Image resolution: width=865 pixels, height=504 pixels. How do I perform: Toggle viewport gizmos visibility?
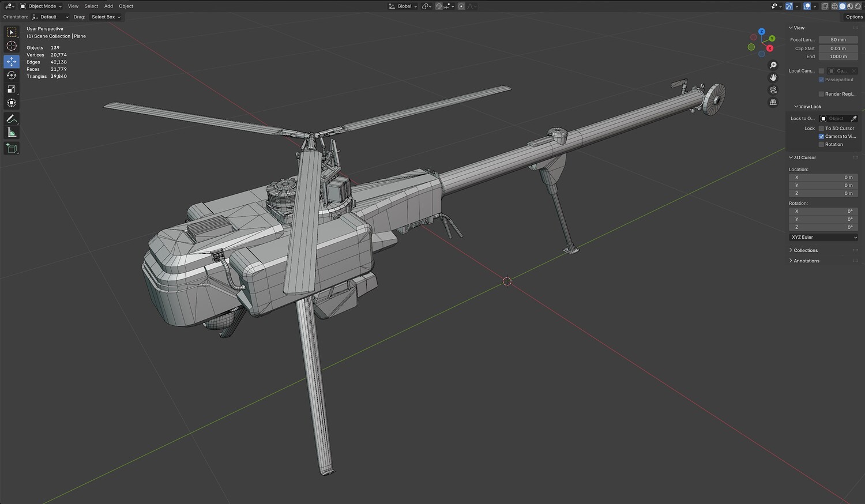[789, 6]
